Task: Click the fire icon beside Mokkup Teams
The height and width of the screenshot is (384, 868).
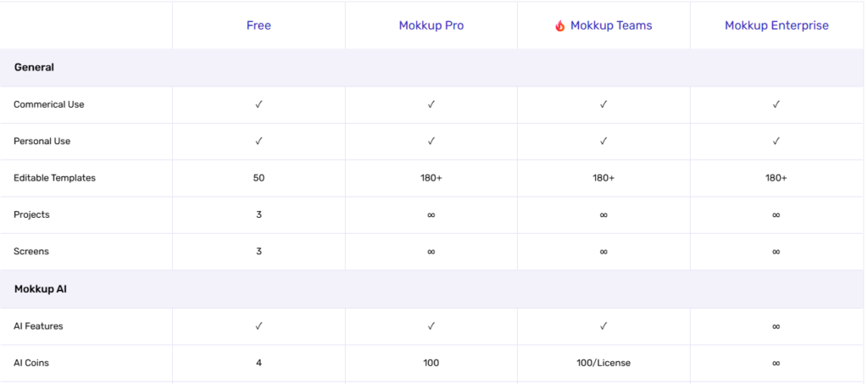Action: coord(559,26)
